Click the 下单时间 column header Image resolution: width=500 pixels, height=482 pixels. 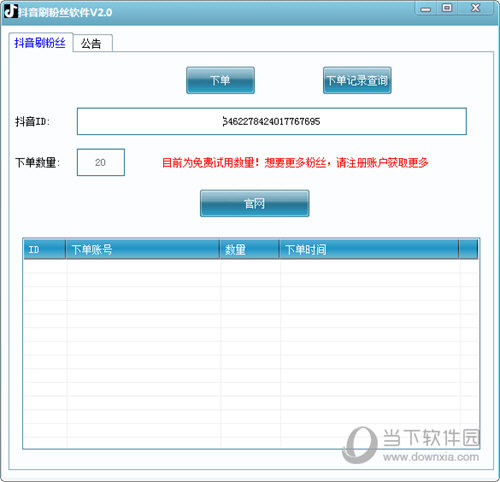369,249
